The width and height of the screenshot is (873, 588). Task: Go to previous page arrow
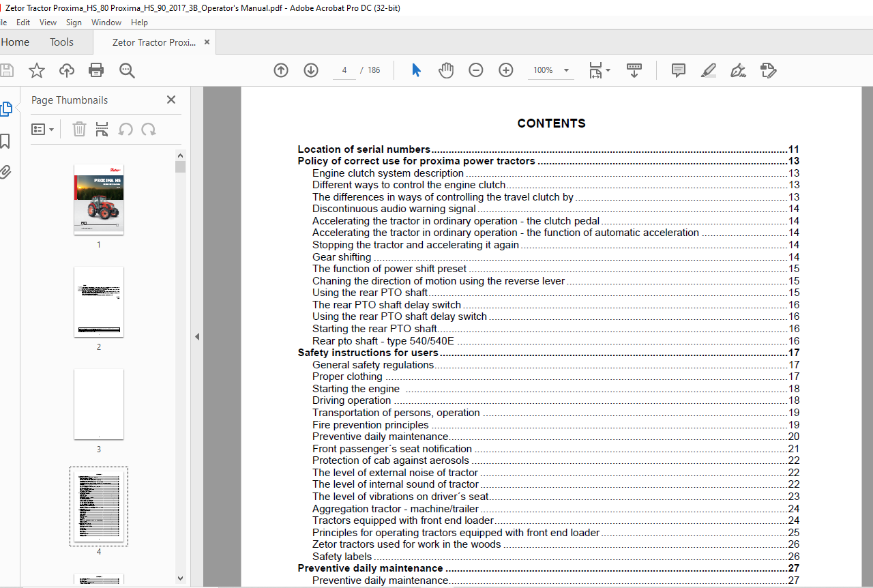281,70
